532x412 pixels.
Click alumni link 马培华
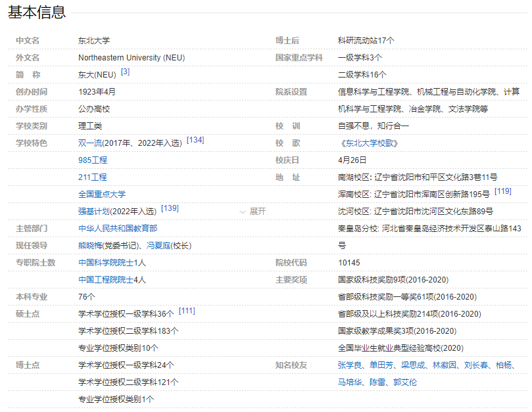coord(350,382)
